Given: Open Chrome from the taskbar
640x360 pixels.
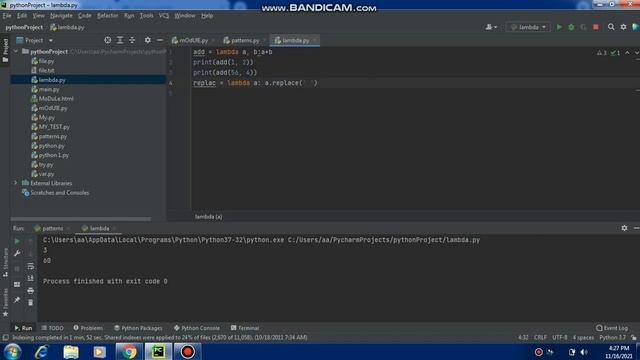Looking at the screenshot, I should [129, 351].
